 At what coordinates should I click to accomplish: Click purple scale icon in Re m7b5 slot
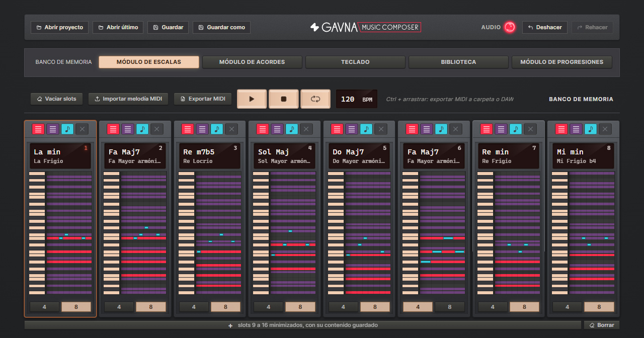coord(202,129)
